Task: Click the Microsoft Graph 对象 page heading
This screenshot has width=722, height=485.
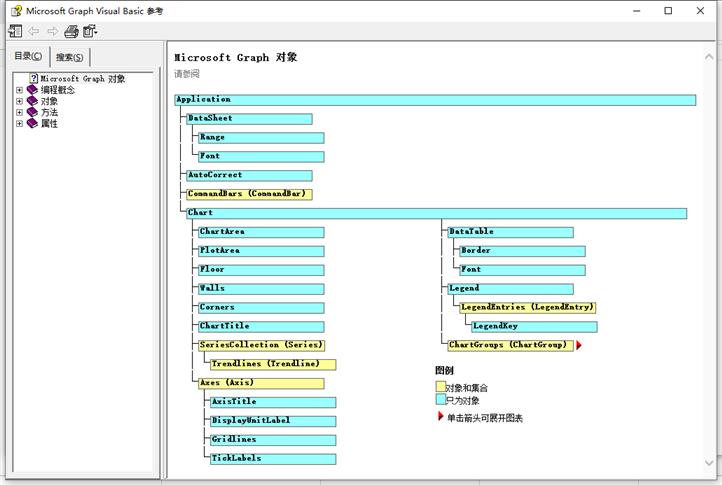Action: coord(235,58)
